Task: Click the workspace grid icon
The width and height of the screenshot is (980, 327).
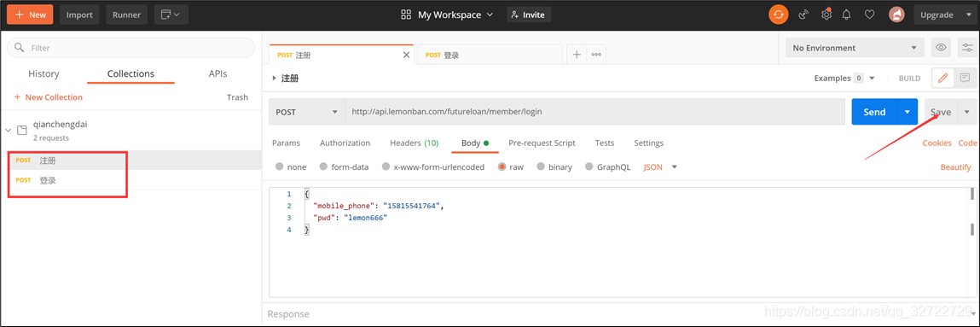Action: (x=406, y=15)
